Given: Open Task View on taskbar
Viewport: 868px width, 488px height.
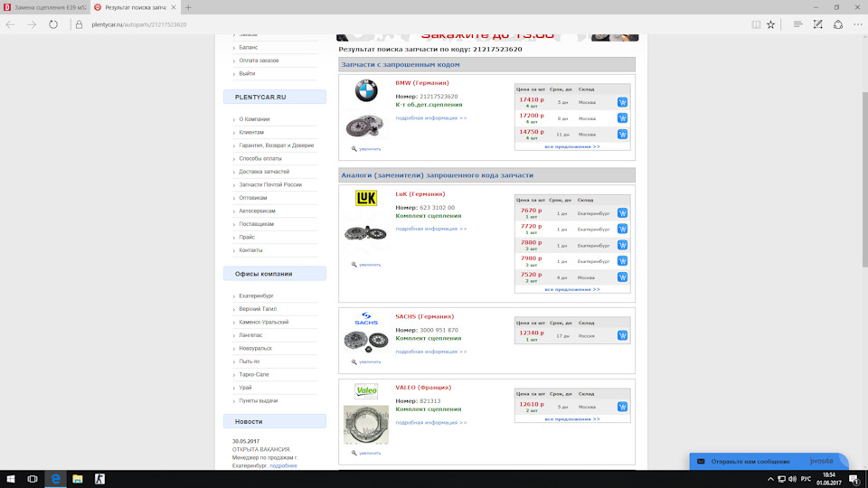Looking at the screenshot, I should 33,479.
